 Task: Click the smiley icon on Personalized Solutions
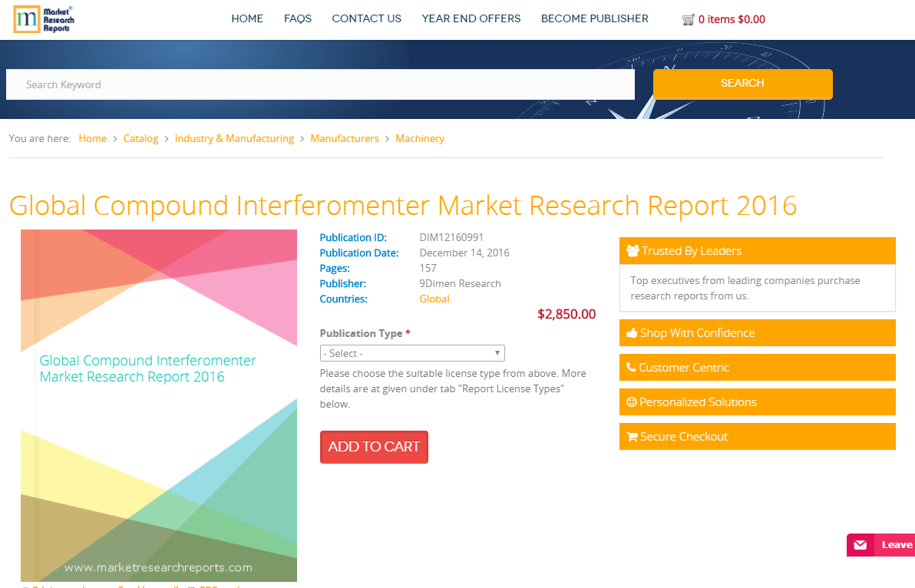(x=632, y=402)
